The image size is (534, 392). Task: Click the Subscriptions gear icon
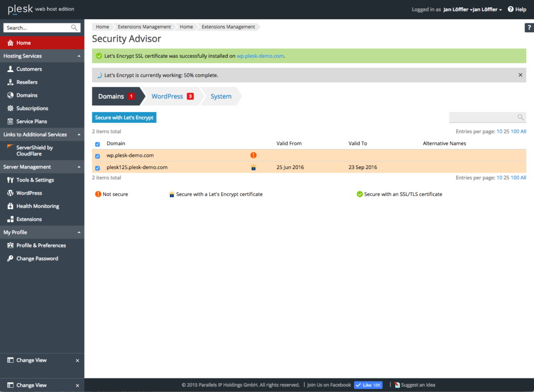(x=10, y=108)
